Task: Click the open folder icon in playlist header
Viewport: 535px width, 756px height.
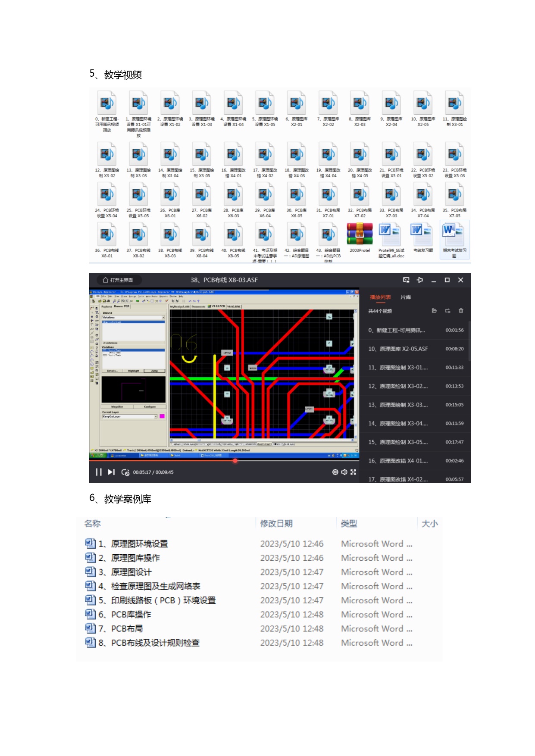Action: (x=434, y=311)
